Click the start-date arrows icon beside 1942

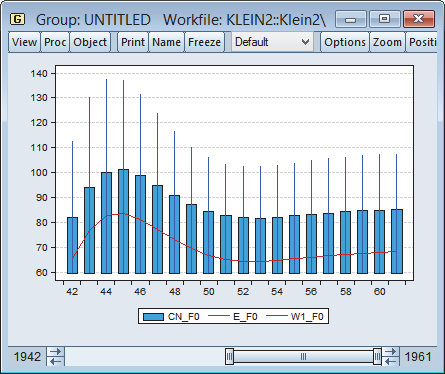tap(56, 357)
